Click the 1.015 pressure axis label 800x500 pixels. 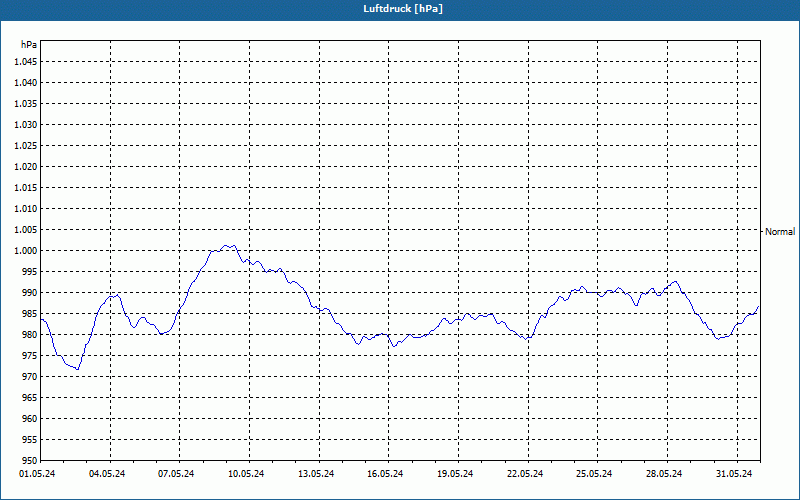25,188
